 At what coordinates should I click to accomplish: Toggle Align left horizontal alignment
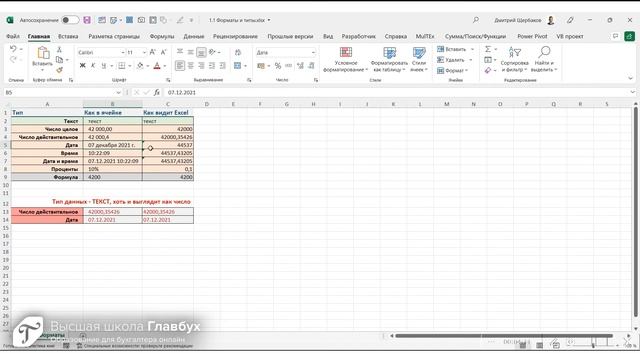point(180,66)
